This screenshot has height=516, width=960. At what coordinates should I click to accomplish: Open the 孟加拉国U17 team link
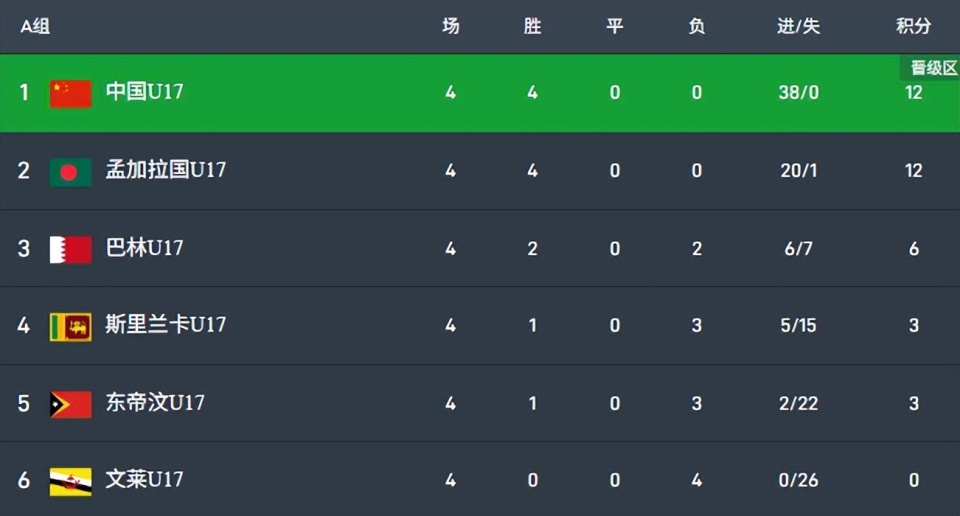tap(166, 170)
